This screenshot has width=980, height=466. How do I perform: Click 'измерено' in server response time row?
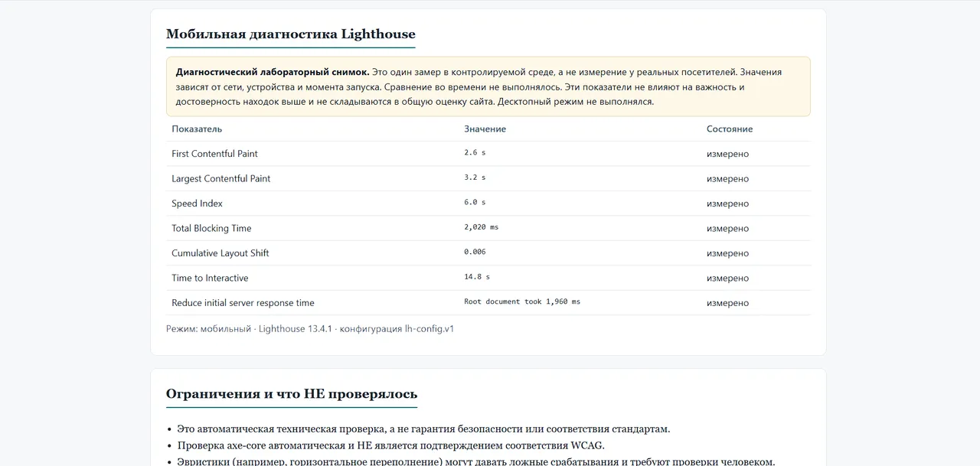[727, 303]
